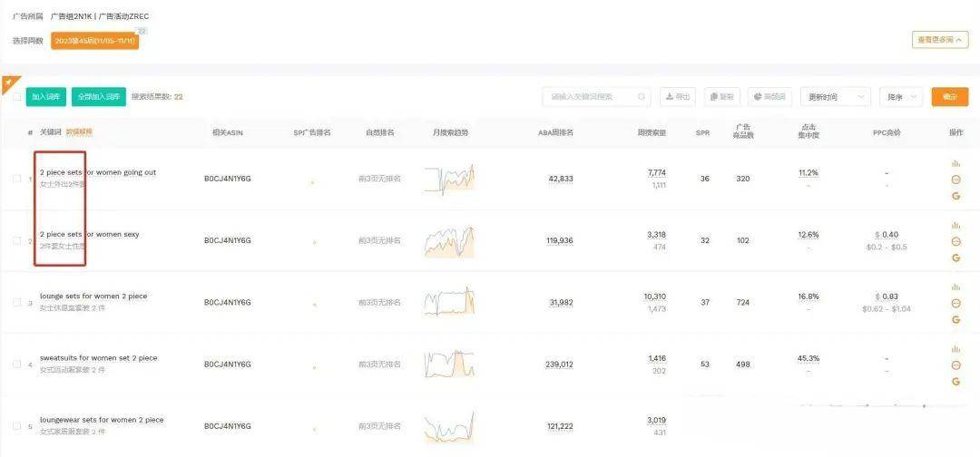Click keyword '2 piece sets for women going out'

pyautogui.click(x=98, y=172)
